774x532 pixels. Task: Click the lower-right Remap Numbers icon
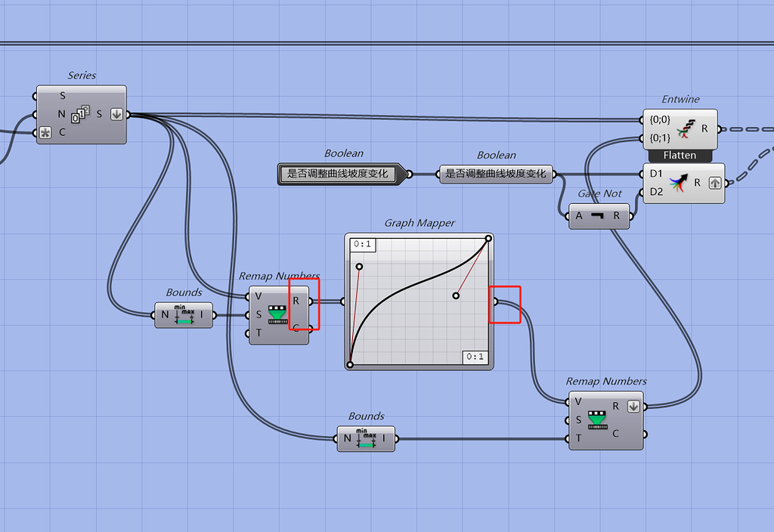(597, 420)
